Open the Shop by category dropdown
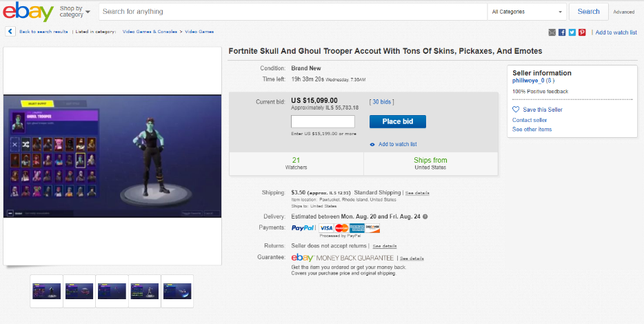This screenshot has width=644, height=324. pyautogui.click(x=74, y=12)
